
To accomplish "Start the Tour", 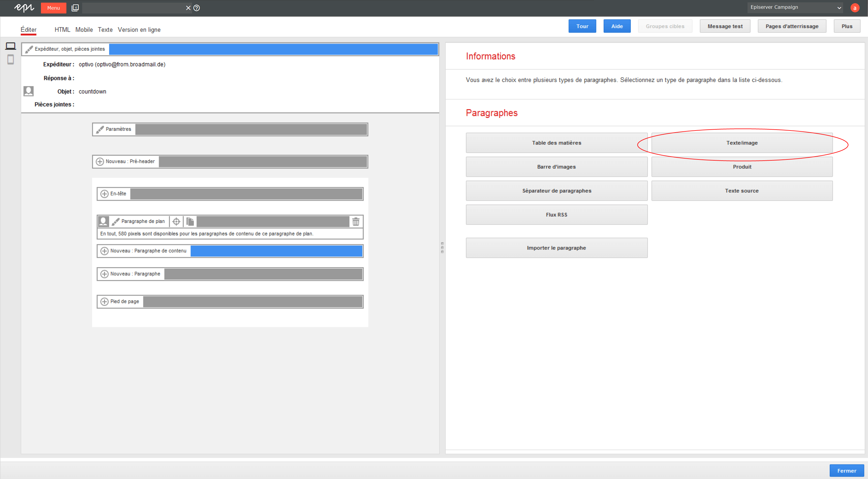I will click(x=582, y=26).
